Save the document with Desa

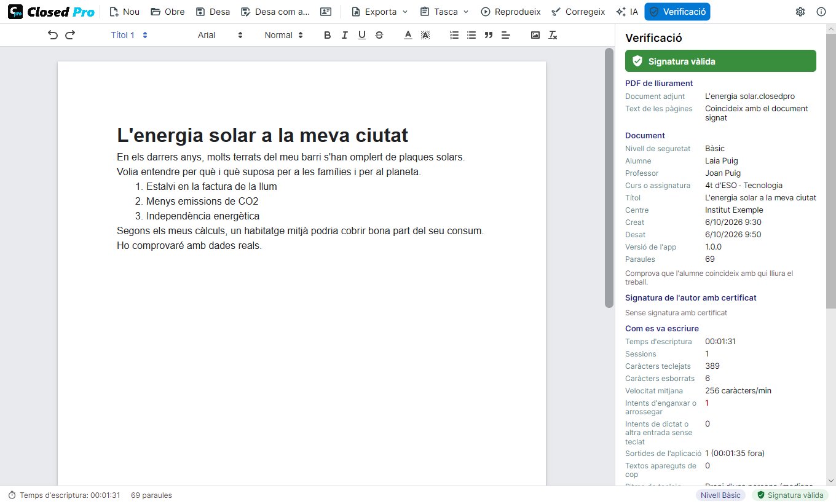[213, 12]
